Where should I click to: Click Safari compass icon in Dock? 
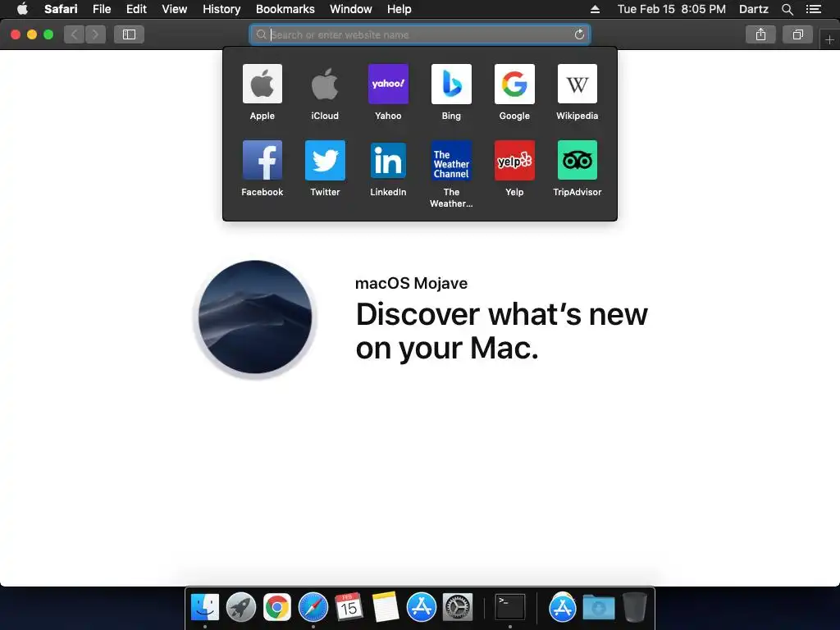[x=313, y=607]
